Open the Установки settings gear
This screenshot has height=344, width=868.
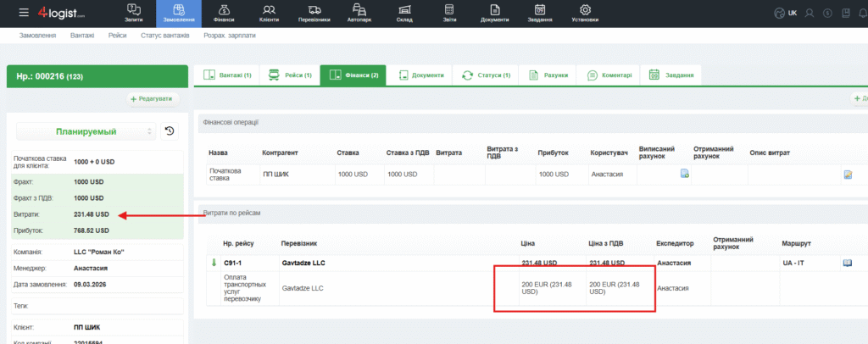click(585, 13)
